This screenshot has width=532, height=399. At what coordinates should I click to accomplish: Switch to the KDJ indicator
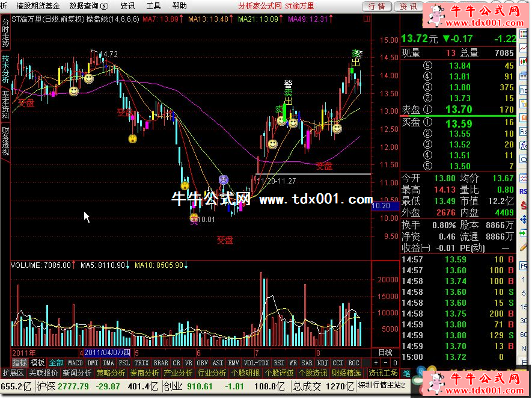322,363
